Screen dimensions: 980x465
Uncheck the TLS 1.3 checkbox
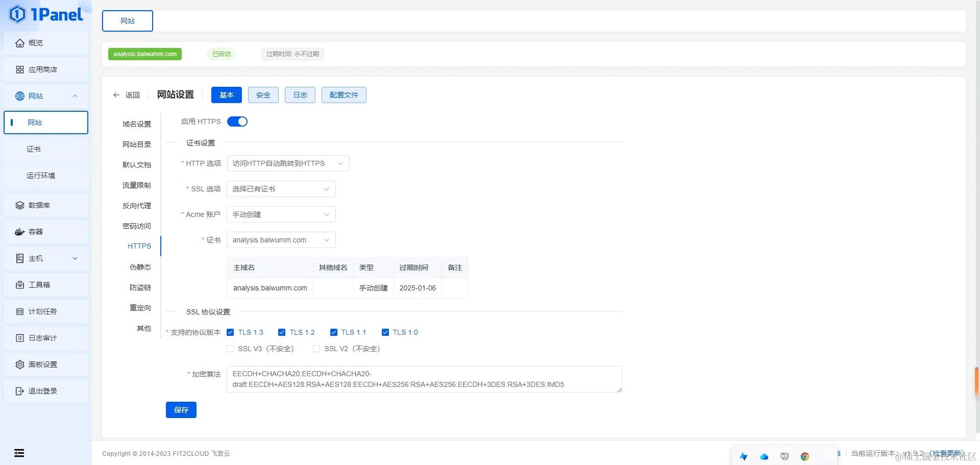pos(230,332)
